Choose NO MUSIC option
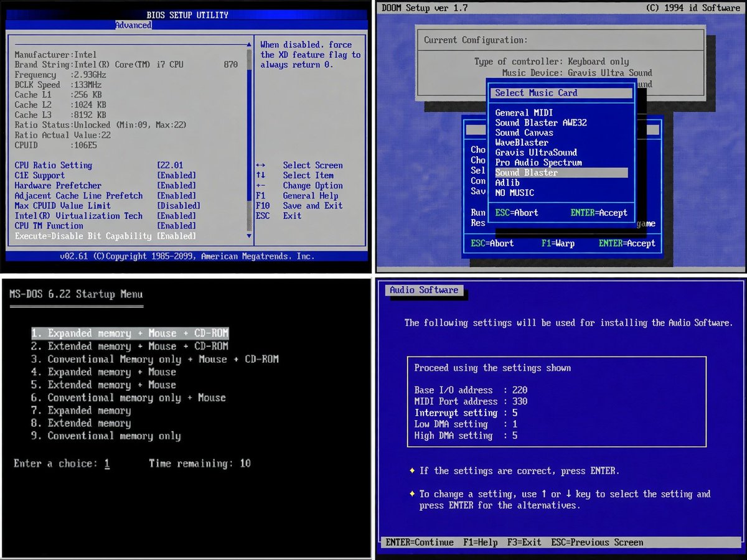Image resolution: width=747 pixels, height=560 pixels. click(x=515, y=192)
